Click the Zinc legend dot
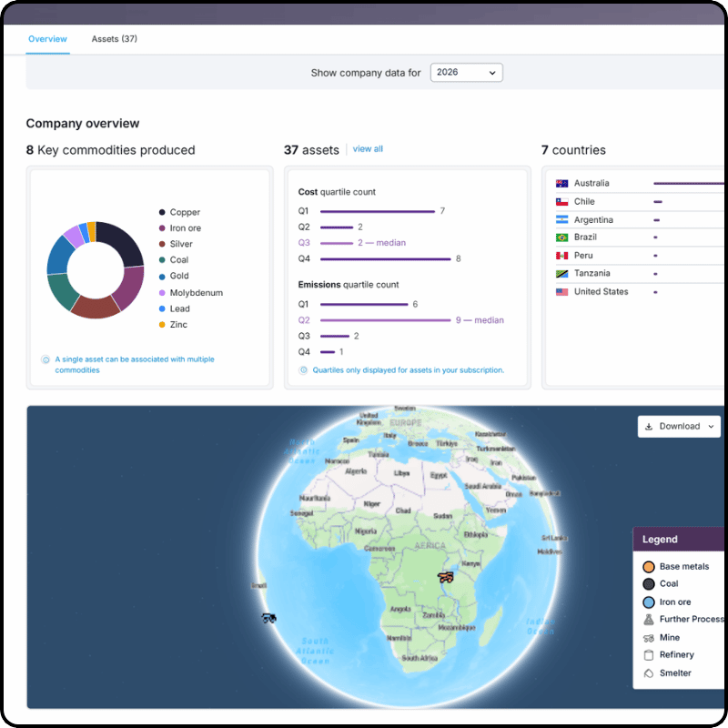The height and width of the screenshot is (728, 728). coord(162,325)
